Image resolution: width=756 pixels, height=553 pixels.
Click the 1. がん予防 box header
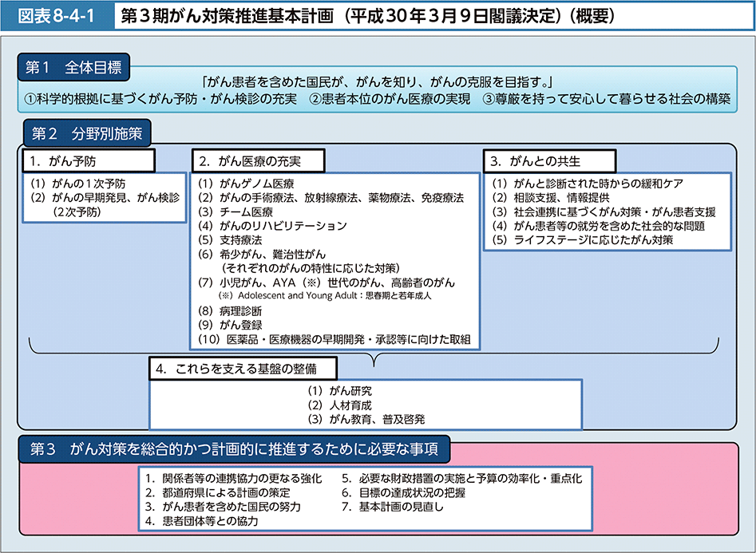click(x=86, y=160)
